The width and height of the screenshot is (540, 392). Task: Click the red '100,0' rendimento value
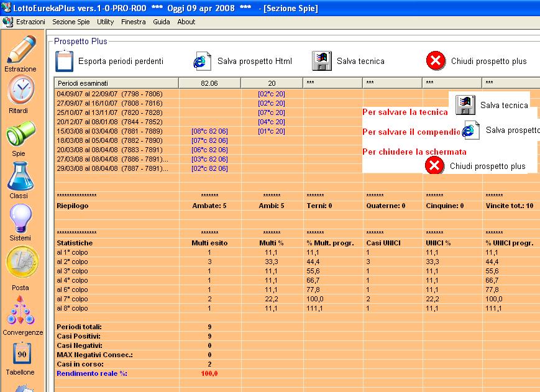pyautogui.click(x=209, y=373)
